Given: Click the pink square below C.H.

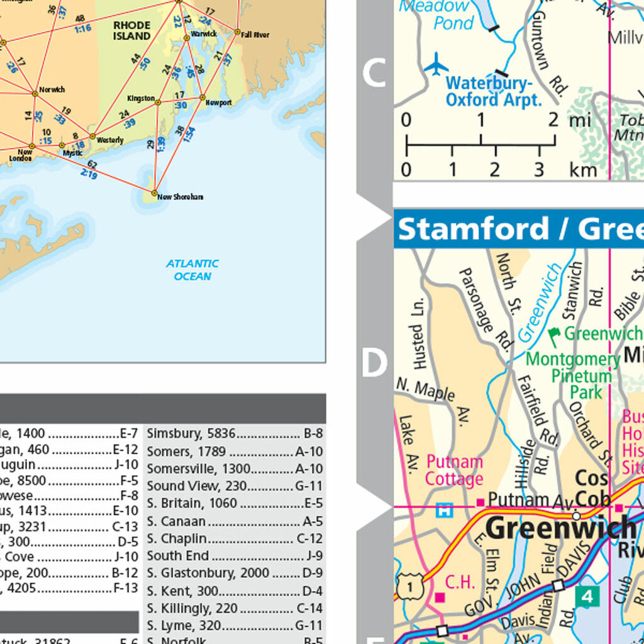Looking at the screenshot, I should pyautogui.click(x=440, y=597).
